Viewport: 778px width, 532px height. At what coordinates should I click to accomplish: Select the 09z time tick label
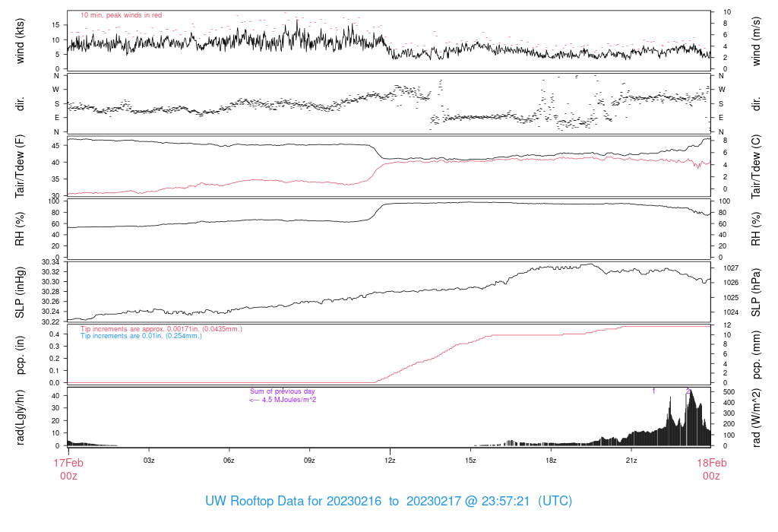pyautogui.click(x=309, y=461)
